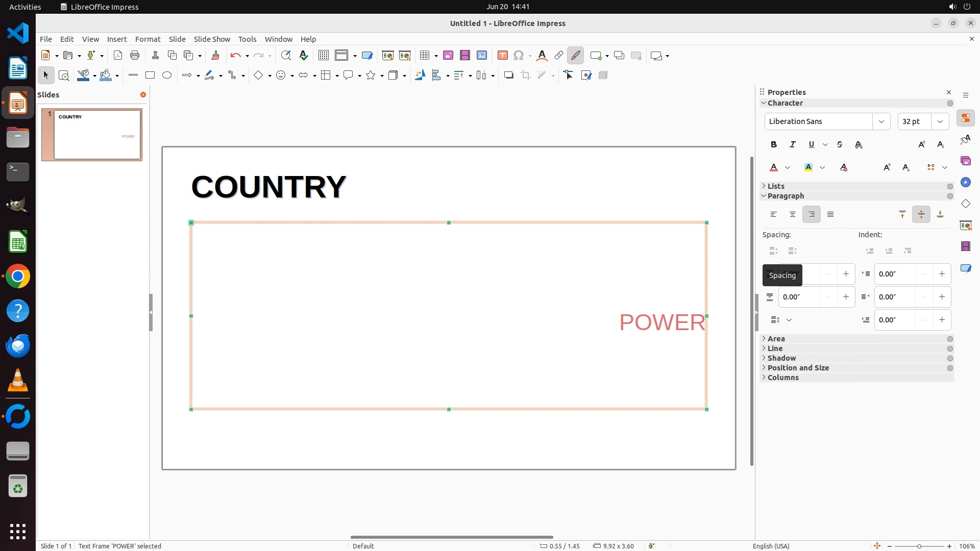
Task: Enable center paragraph alignment
Action: pos(792,214)
